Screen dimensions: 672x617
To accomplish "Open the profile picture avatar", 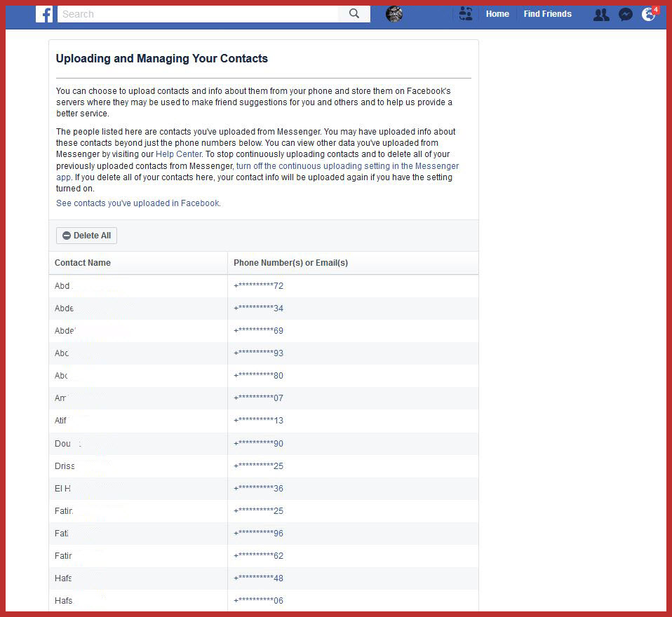I will coord(394,14).
